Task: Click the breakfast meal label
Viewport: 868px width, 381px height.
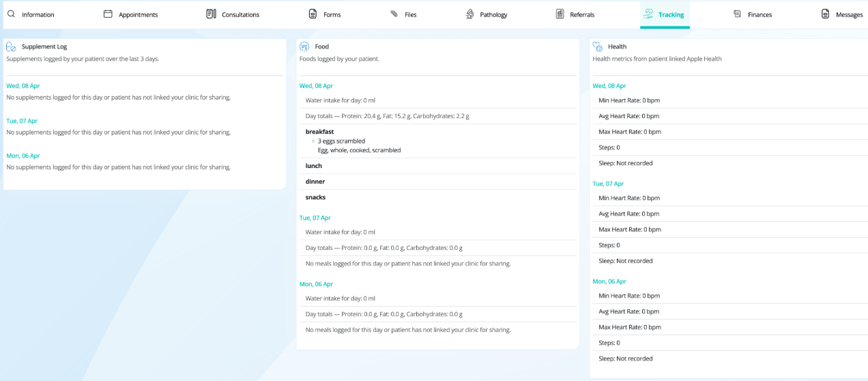Action: coord(319,132)
